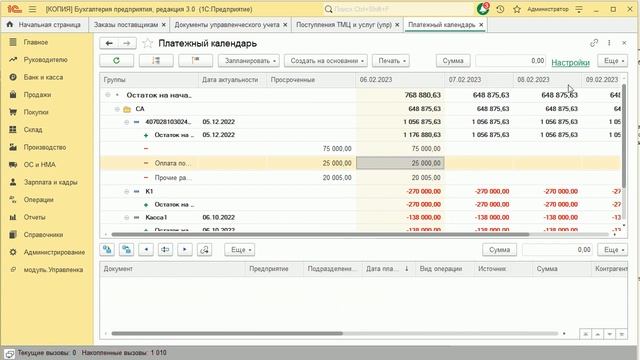Switch to Заказы поставщикам tab

(126, 25)
